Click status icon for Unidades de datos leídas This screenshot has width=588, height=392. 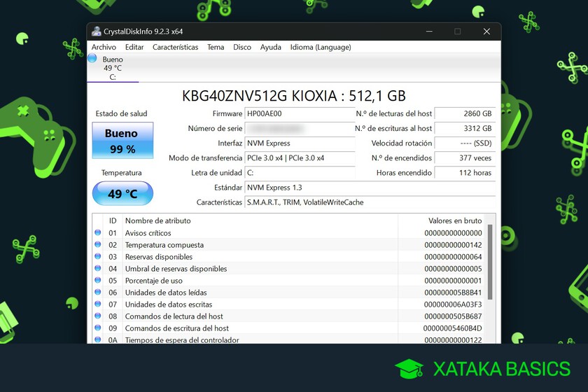click(x=98, y=293)
